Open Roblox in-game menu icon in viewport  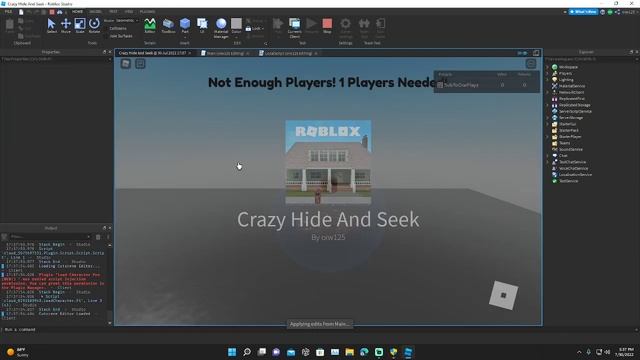point(126,64)
